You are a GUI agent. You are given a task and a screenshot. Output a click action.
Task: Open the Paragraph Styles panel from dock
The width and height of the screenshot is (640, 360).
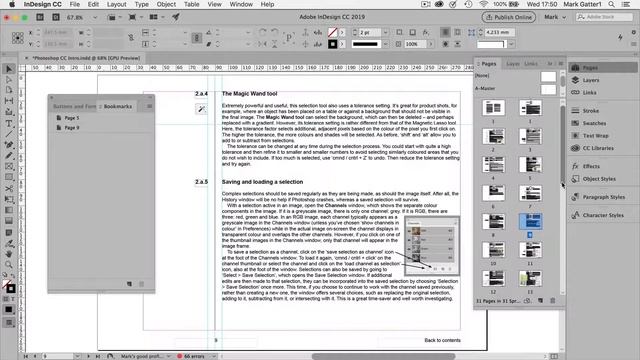pyautogui.click(x=603, y=197)
